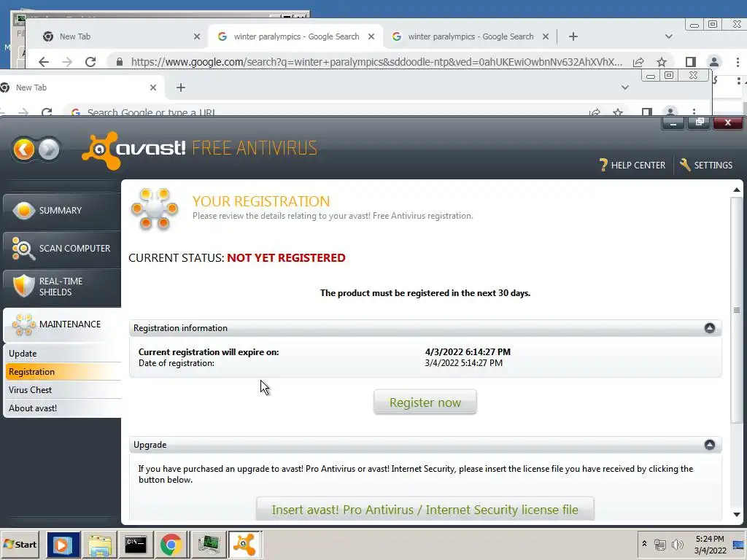The height and width of the screenshot is (560, 747).
Task: Click Register now button
Action: (x=425, y=402)
